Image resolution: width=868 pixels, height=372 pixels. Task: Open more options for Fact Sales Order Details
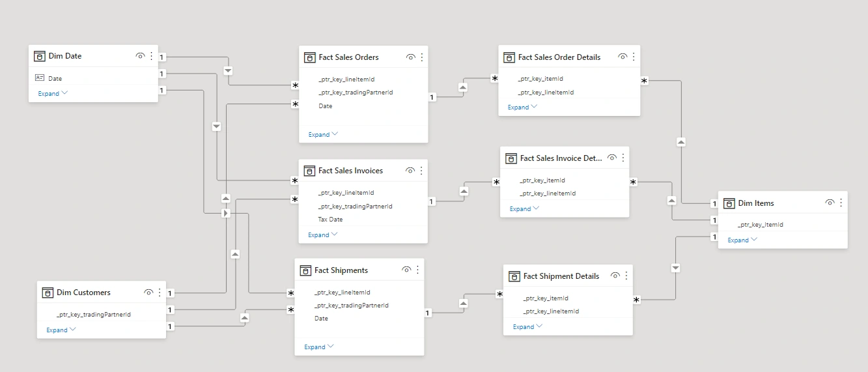pos(634,57)
